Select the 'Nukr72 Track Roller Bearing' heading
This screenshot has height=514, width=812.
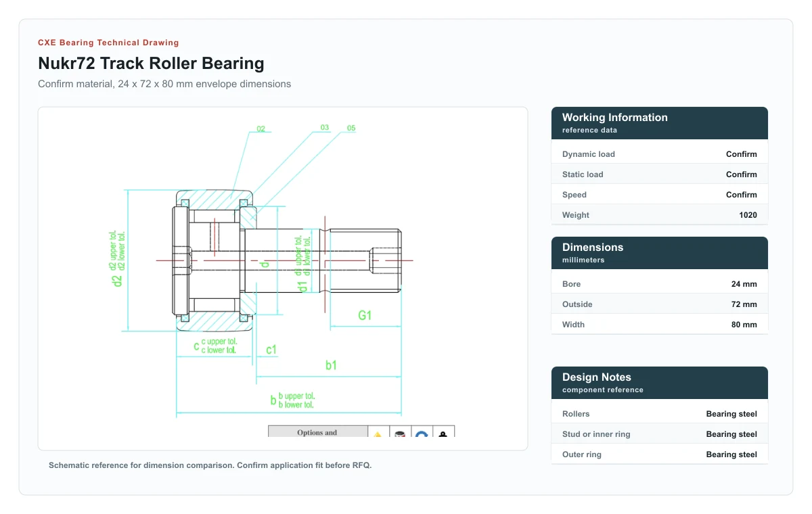coord(151,64)
